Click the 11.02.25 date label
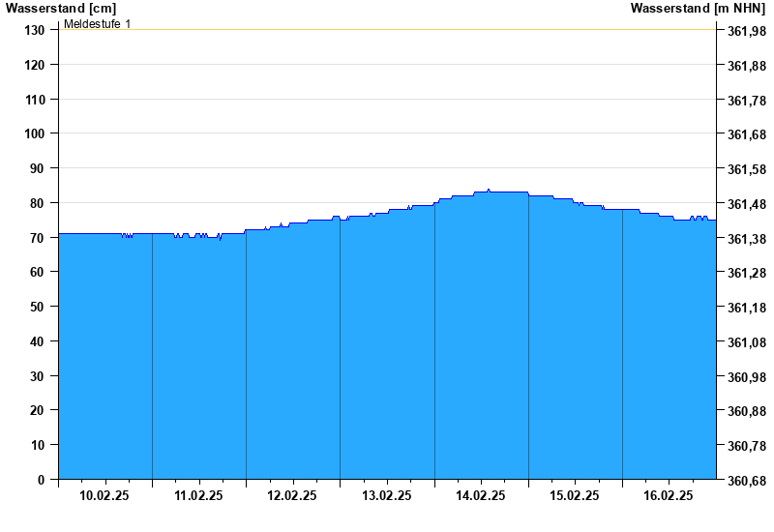This screenshot has width=774, height=532. (198, 495)
